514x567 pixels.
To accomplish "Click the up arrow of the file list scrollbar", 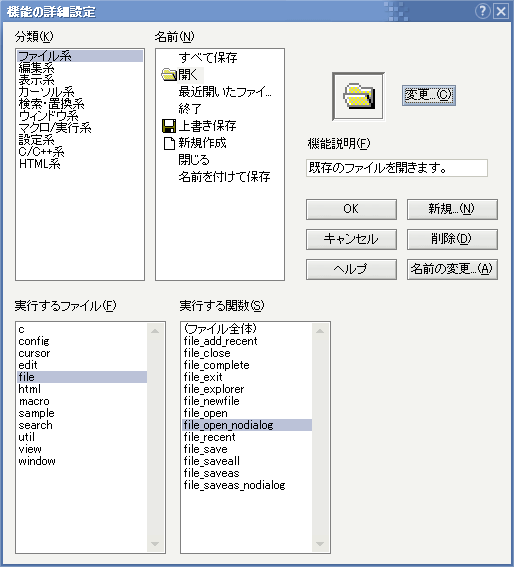I will point(155,331).
